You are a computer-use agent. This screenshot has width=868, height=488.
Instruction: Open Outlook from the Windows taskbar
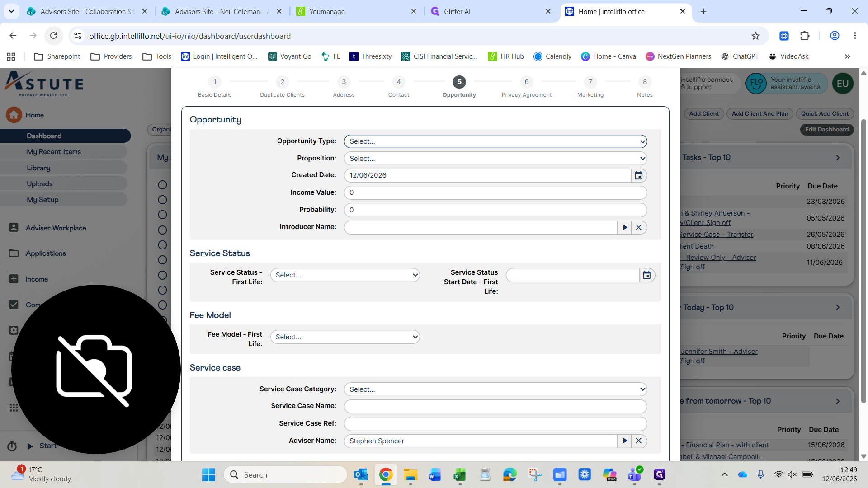(x=361, y=474)
